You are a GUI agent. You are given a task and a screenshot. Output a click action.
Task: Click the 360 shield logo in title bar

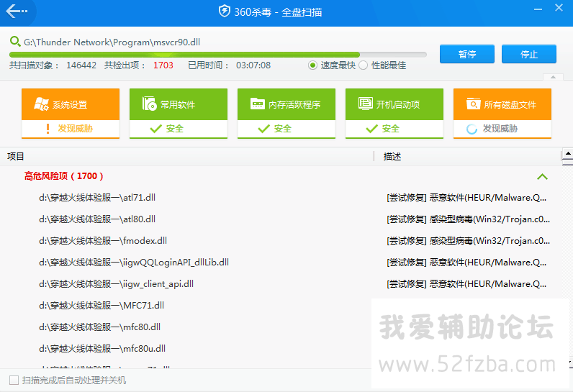point(224,12)
